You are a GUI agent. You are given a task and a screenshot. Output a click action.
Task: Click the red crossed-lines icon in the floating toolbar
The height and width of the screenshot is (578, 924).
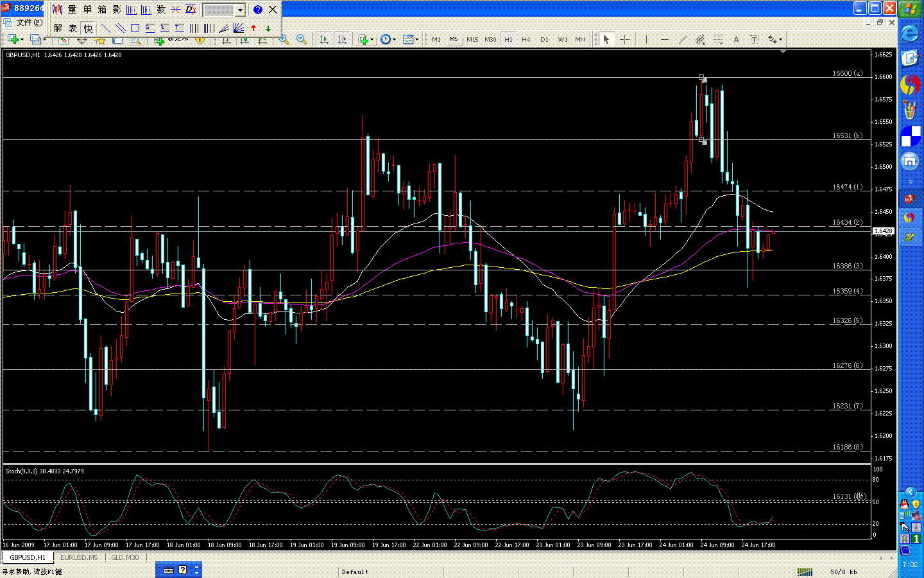[x=176, y=10]
